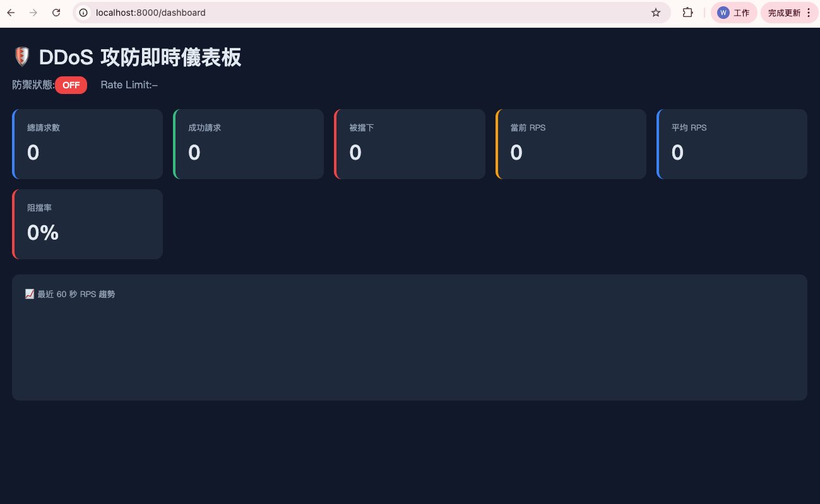Click the DDoS 攻防即時儀表板 heading
Viewport: 820px width, 504px height.
pyautogui.click(x=140, y=57)
